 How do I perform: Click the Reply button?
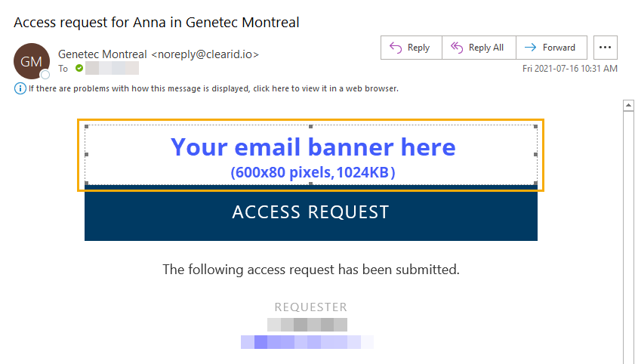[x=411, y=48]
